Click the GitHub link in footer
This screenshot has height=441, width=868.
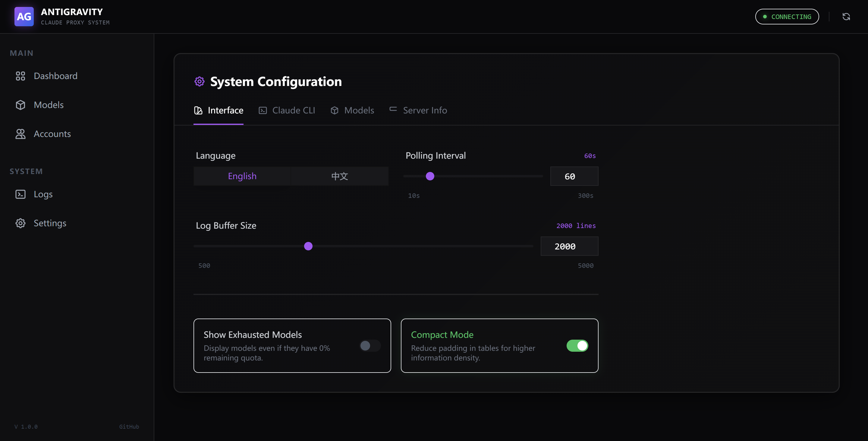[129, 427]
